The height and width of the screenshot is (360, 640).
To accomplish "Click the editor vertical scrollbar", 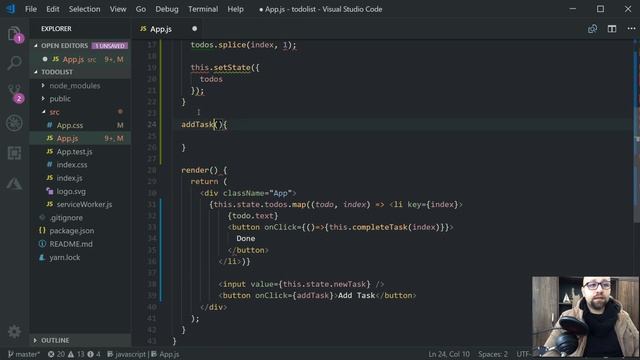I will pyautogui.click(x=636, y=131).
